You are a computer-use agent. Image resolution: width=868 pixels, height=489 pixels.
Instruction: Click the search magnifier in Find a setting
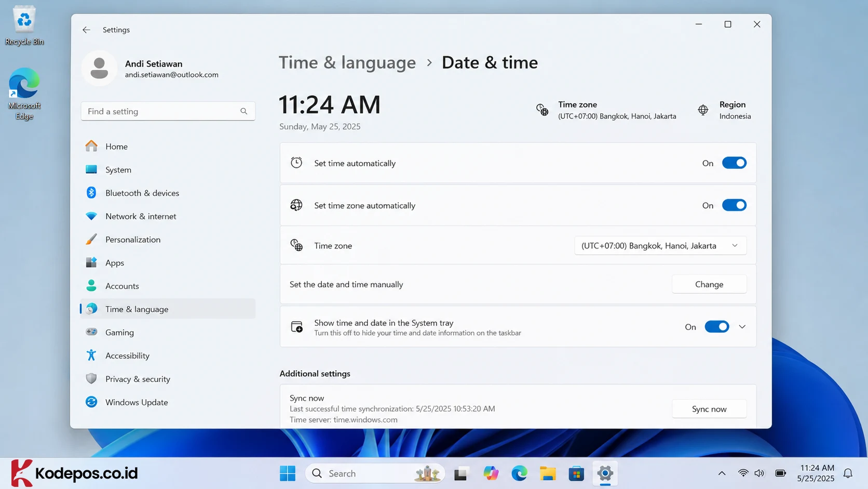click(x=243, y=111)
